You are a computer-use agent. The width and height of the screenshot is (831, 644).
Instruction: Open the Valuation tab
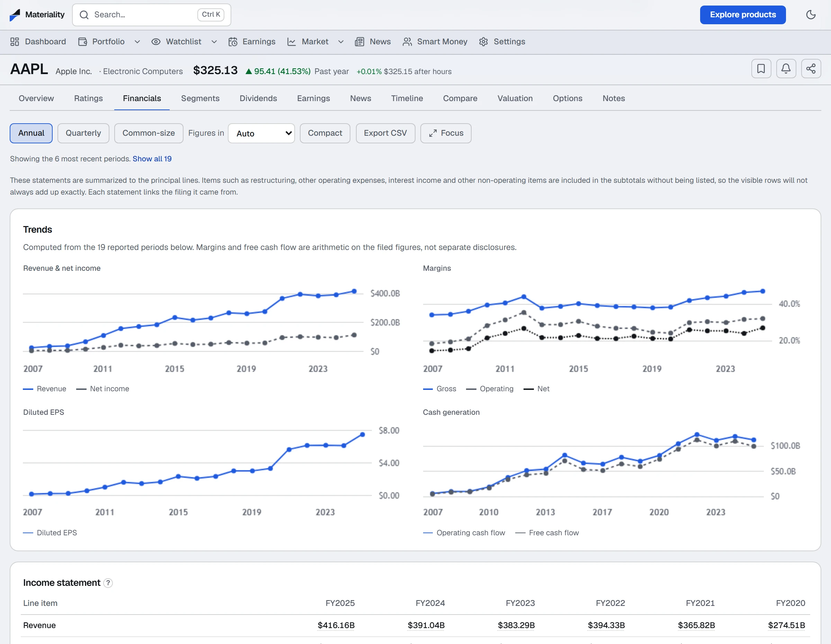(515, 98)
